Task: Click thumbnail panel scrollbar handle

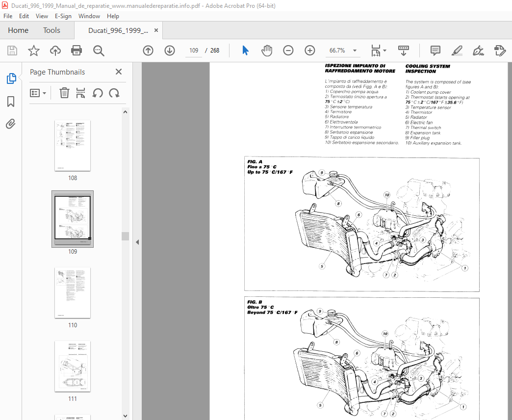Action: tap(126, 236)
